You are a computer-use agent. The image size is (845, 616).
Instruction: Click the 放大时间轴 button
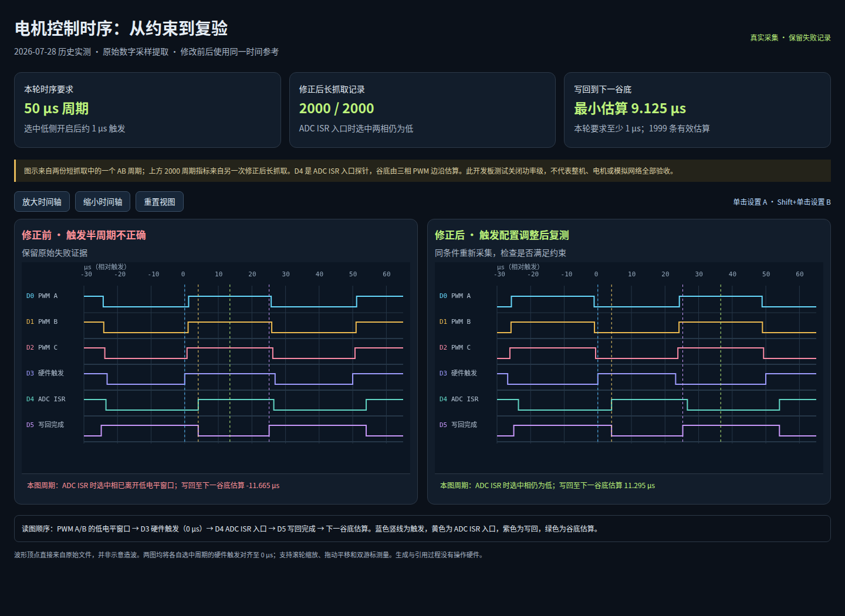[42, 202]
